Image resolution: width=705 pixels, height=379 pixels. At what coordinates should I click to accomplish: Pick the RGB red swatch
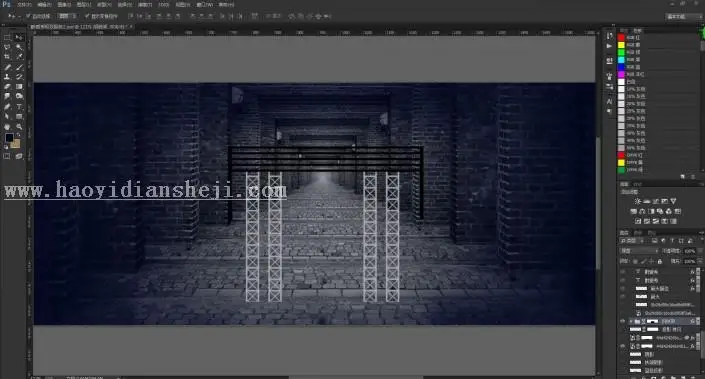(x=621, y=38)
